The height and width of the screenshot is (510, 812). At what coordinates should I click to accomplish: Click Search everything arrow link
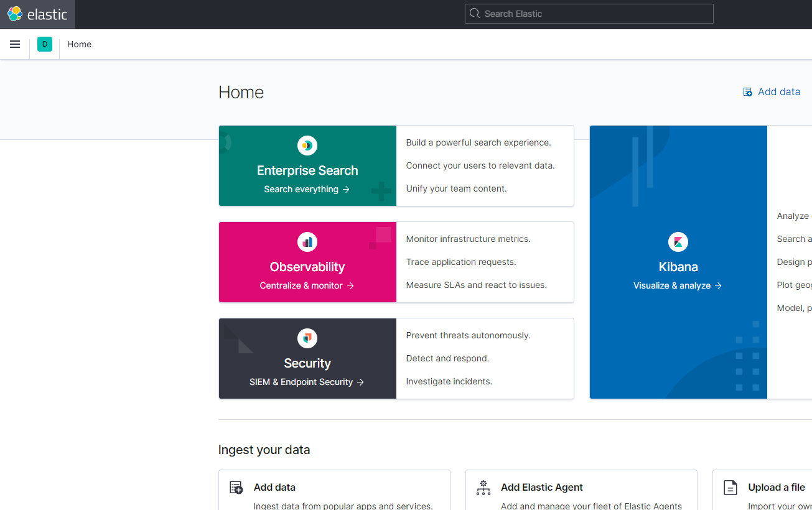pos(307,189)
